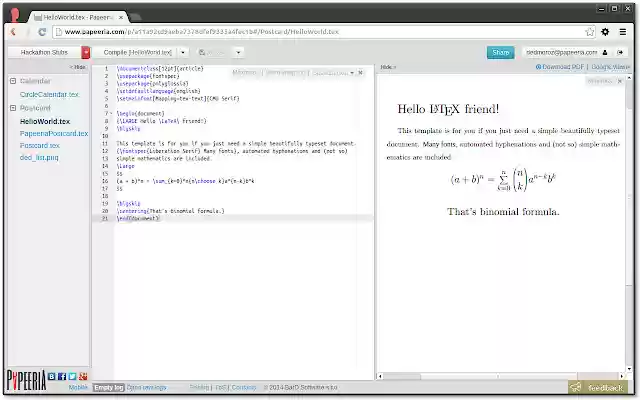Screen dimensions: 640x400
Task: Click the user profile icon
Action: [606, 52]
